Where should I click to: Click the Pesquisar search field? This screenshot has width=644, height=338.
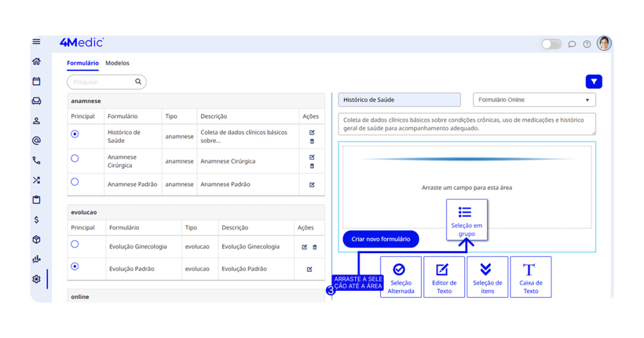(x=102, y=82)
